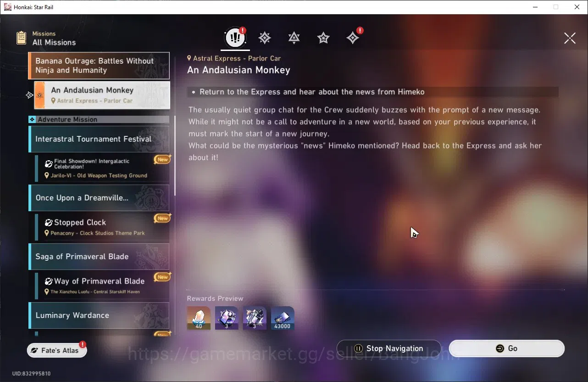Image resolution: width=588 pixels, height=382 pixels.
Task: Click the Missions clipboard icon
Action: click(x=22, y=38)
